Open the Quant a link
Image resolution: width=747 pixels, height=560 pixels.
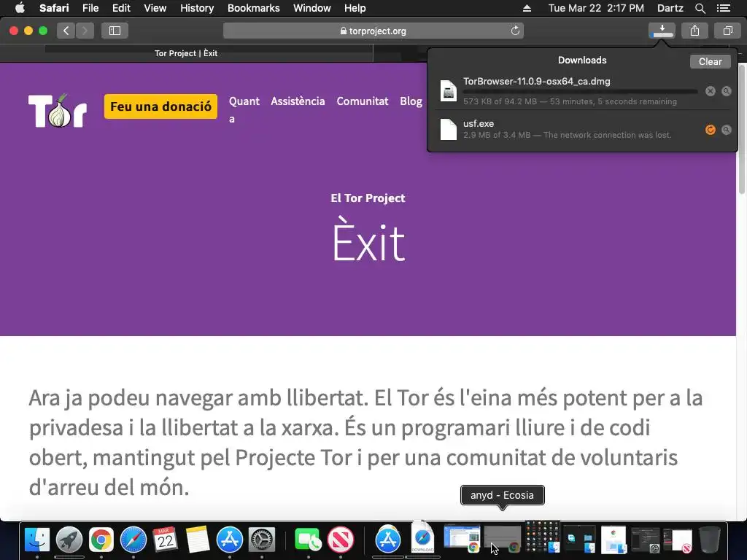click(244, 109)
